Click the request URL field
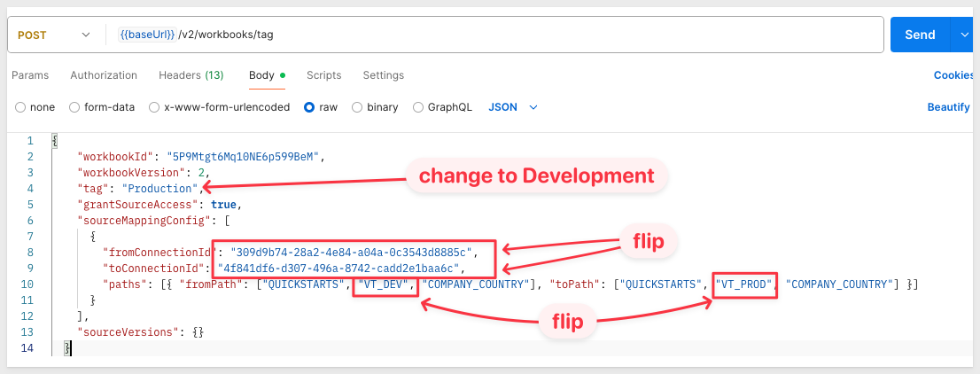 [494, 35]
